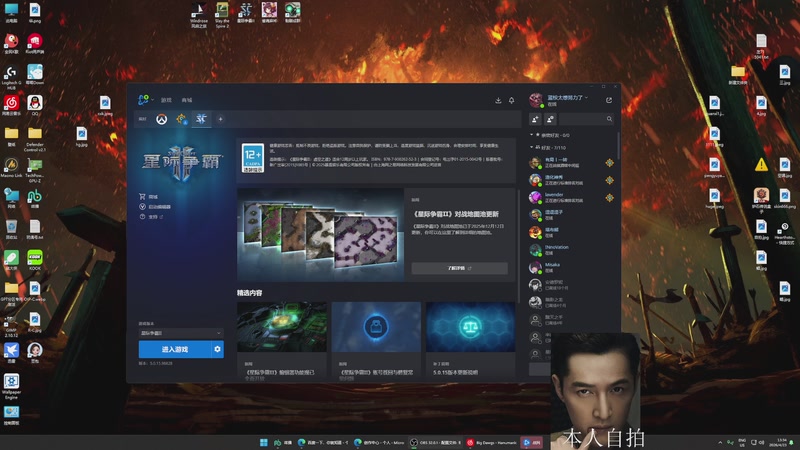Click the 了解详情 learn more button
This screenshot has width=800, height=450.
click(x=459, y=268)
